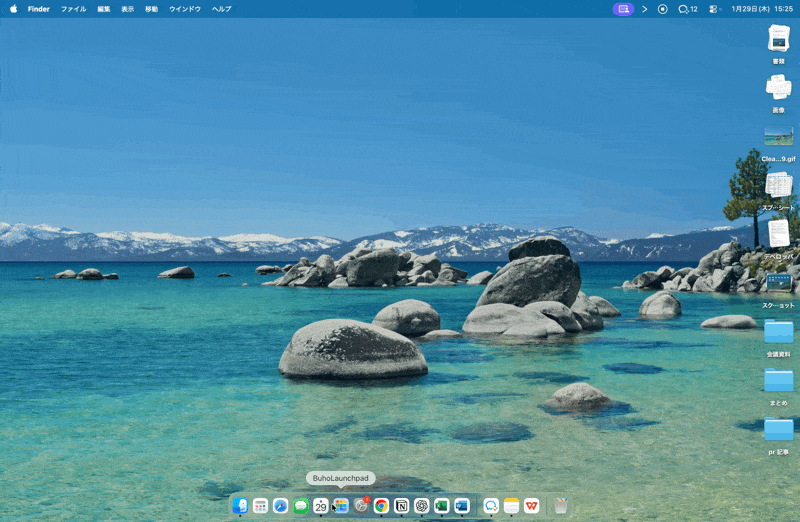This screenshot has height=522, width=800.
Task: Click the screen recording stop indicator
Action: point(662,8)
